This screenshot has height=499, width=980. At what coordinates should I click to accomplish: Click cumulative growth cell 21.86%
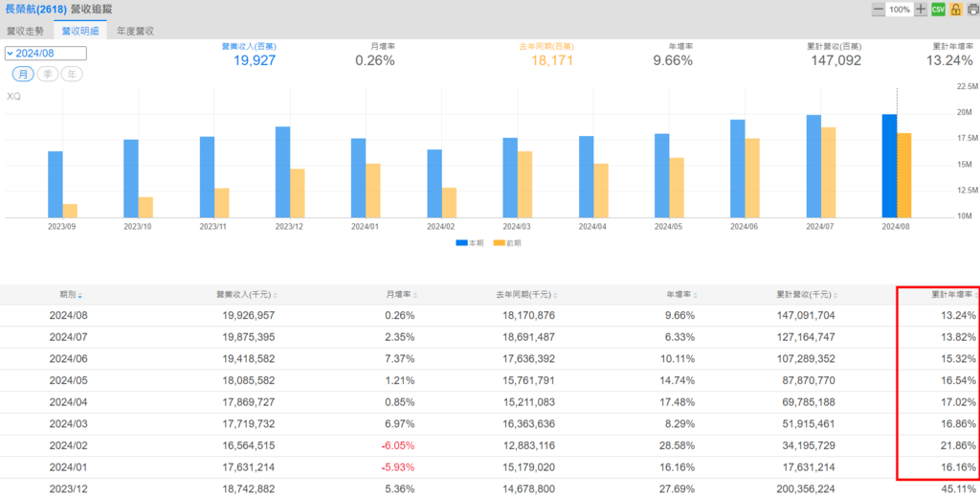click(x=958, y=445)
